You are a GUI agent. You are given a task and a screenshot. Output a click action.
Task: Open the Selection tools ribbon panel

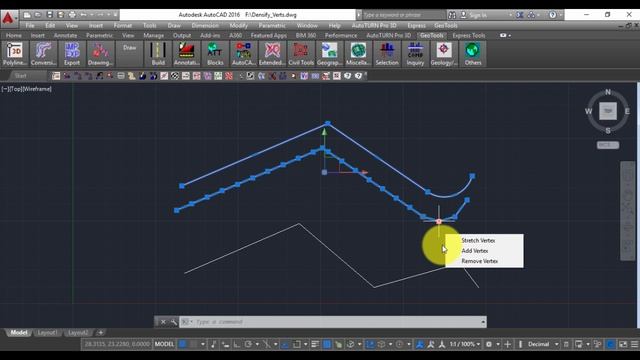click(x=387, y=53)
